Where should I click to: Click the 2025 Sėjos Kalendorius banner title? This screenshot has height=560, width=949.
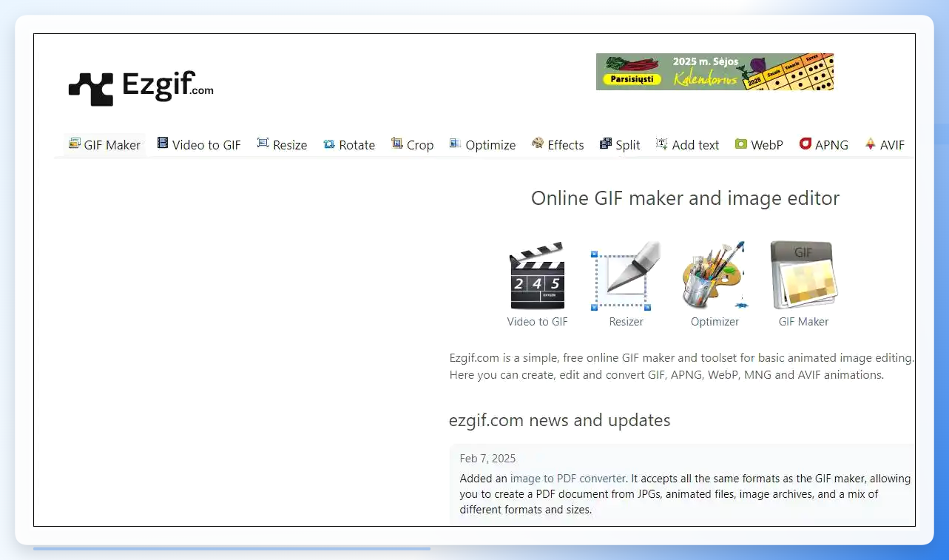706,70
